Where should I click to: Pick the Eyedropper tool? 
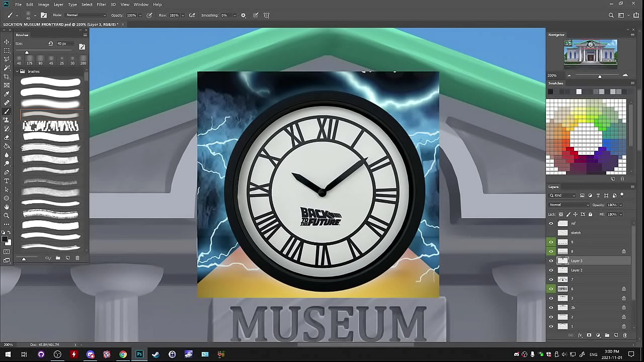(x=7, y=94)
